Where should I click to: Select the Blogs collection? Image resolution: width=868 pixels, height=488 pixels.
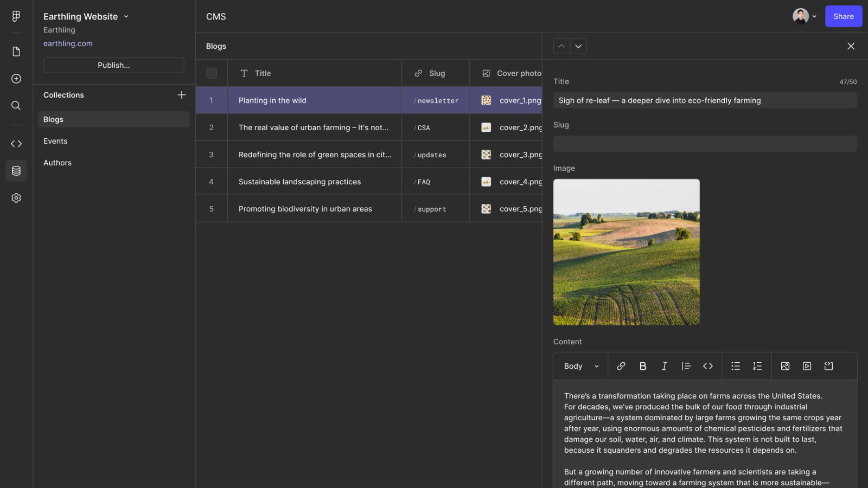point(114,119)
